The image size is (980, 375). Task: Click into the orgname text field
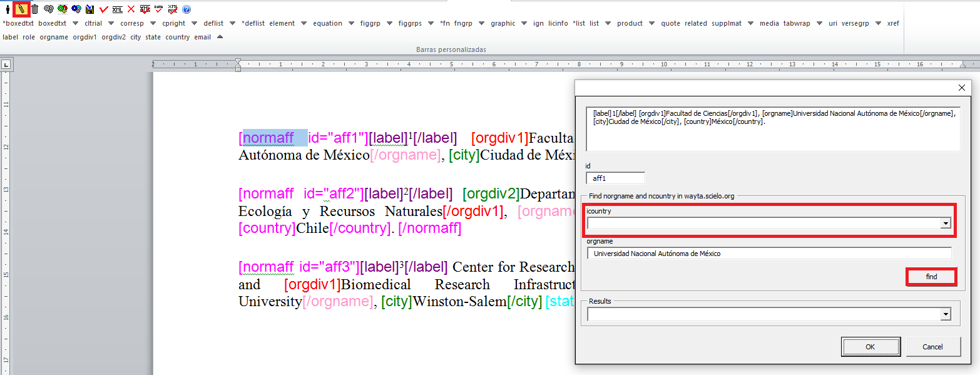pyautogui.click(x=768, y=254)
